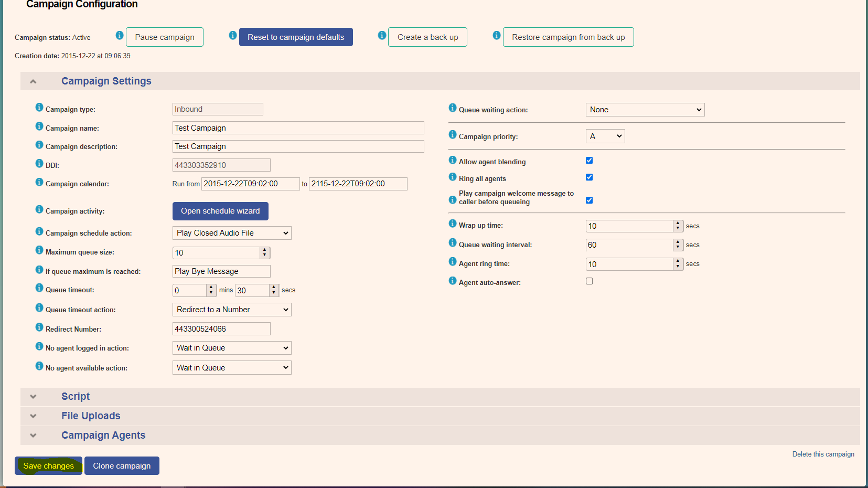This screenshot has height=488, width=868.
Task: Click the Campaign calendar info icon
Action: point(39,182)
